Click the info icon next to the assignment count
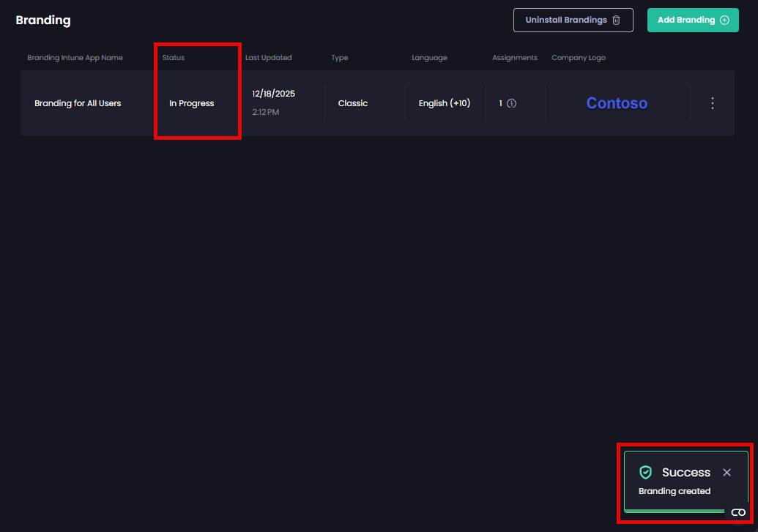This screenshot has height=532, width=758. [510, 103]
